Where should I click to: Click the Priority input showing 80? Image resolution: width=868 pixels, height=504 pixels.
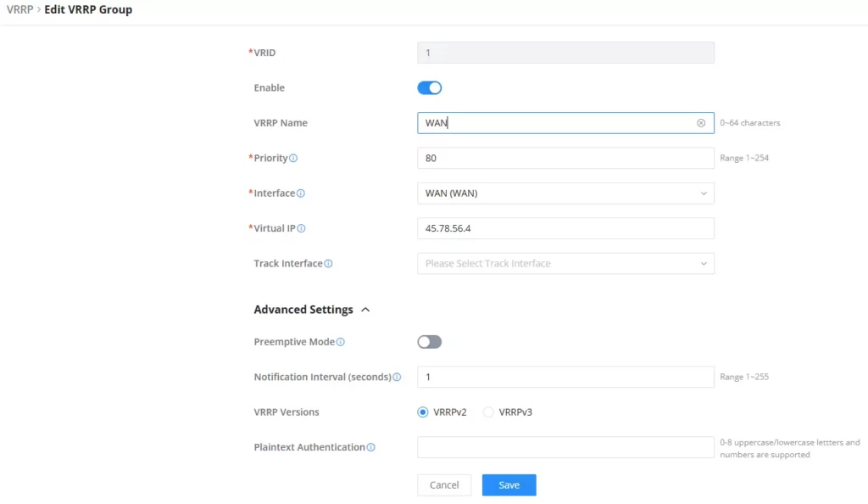click(565, 158)
